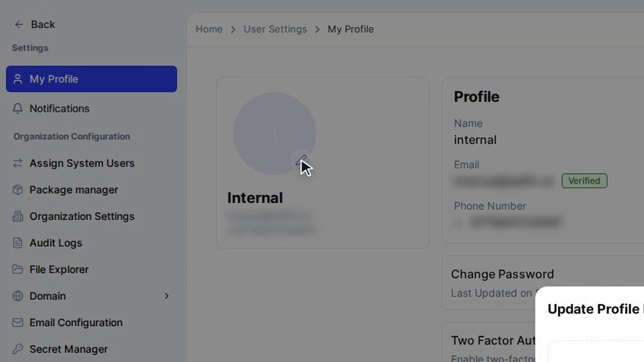644x362 pixels.
Task: Click the Notifications bell icon
Action: point(18,109)
